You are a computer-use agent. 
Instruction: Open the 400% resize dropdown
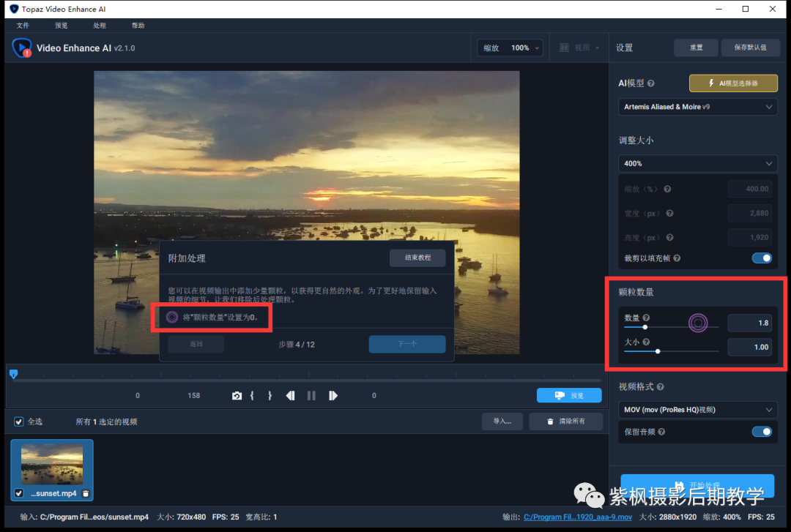click(698, 163)
